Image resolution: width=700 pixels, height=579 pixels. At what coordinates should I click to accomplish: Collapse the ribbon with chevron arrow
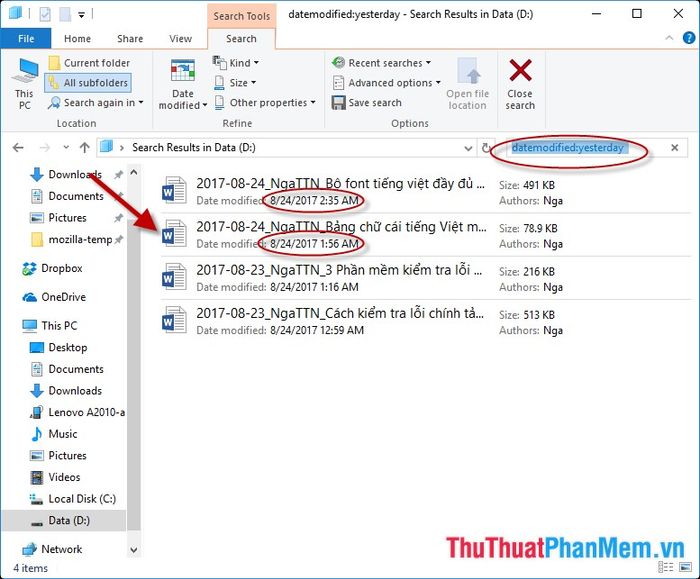tap(669, 38)
